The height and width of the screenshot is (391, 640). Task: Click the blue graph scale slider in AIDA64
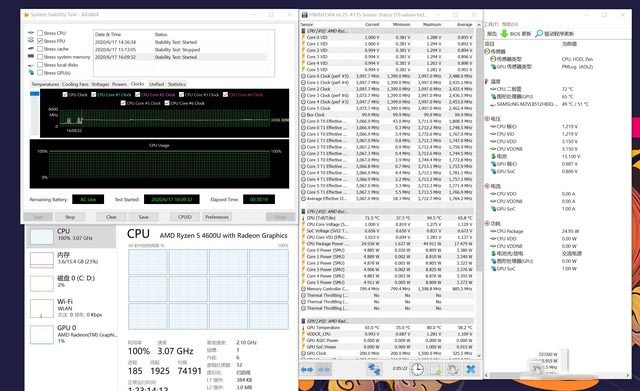tap(35, 94)
